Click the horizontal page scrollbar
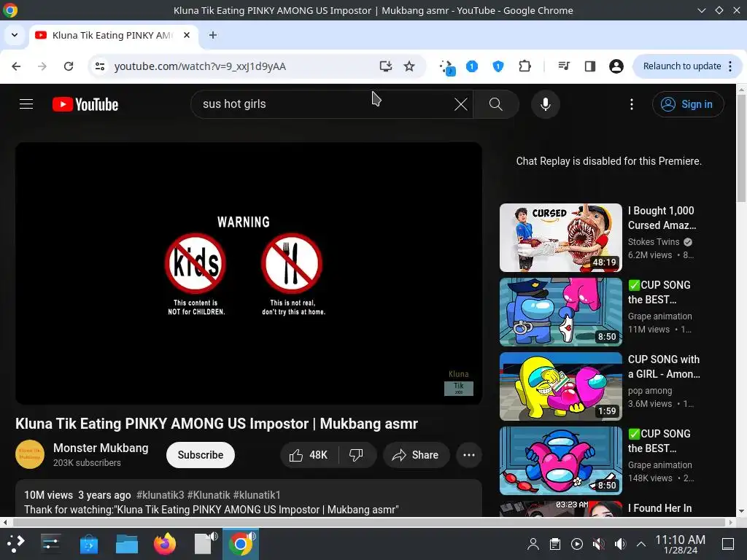This screenshot has width=747, height=560. [x=368, y=522]
